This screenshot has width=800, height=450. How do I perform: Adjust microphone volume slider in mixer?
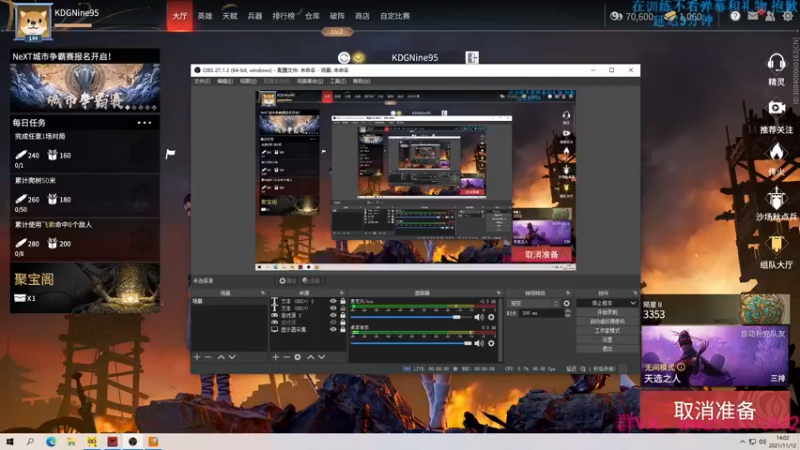[x=412, y=317]
